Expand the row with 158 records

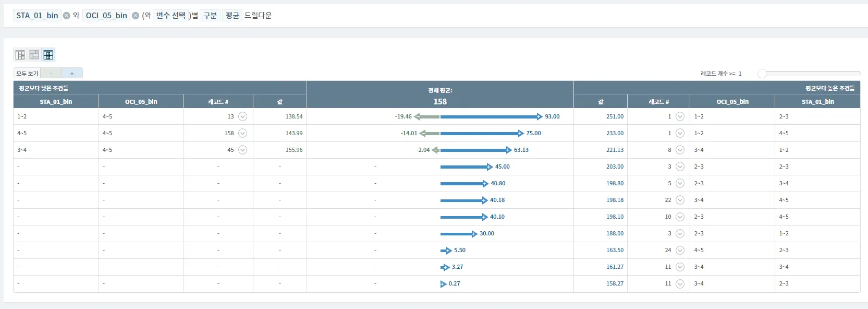point(242,133)
